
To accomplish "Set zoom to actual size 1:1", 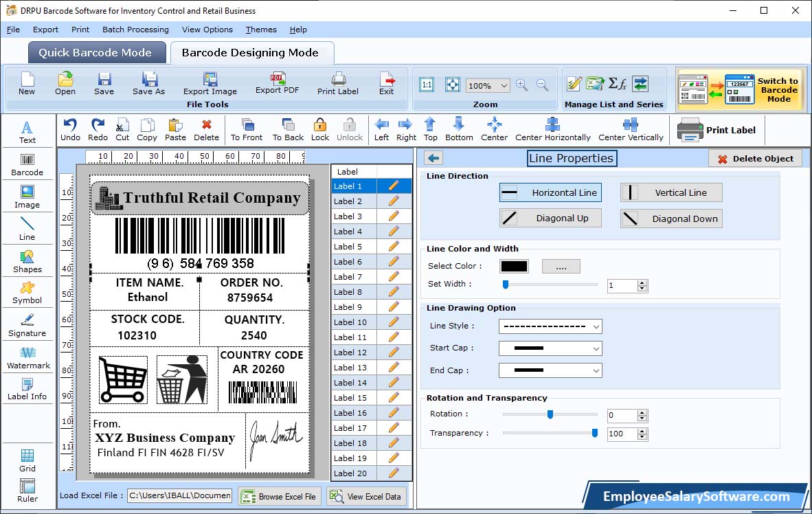I will [x=427, y=85].
